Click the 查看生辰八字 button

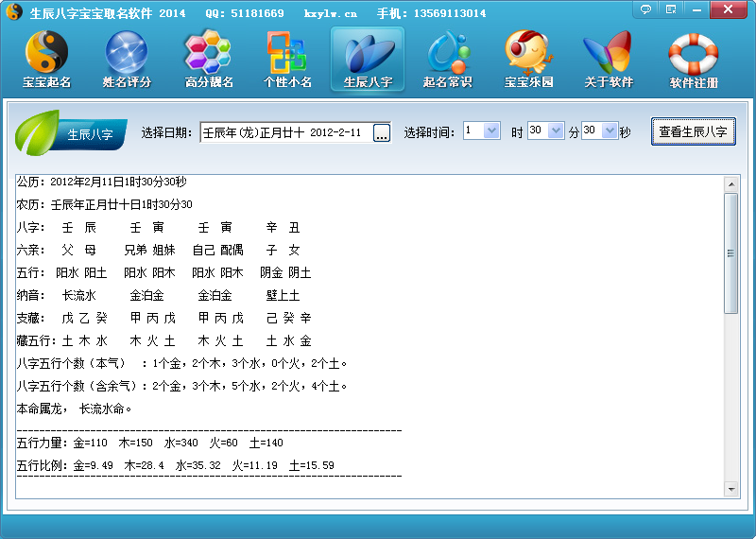click(693, 131)
